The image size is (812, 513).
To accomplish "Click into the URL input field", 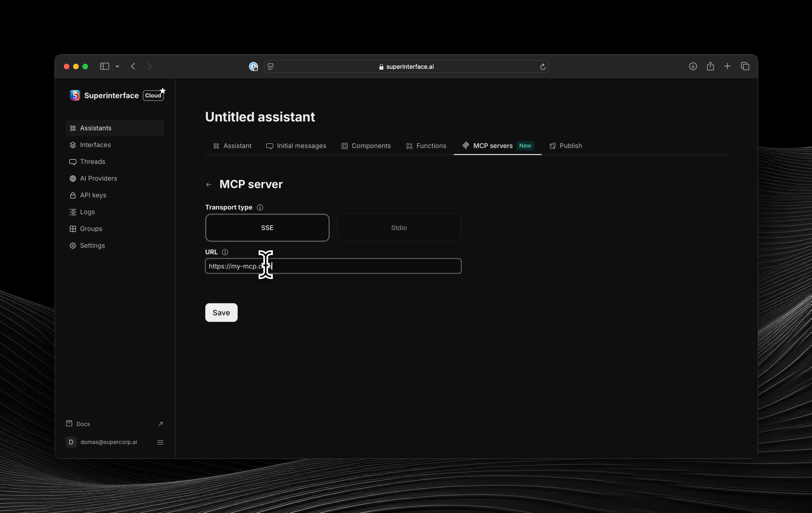I will pos(364,266).
